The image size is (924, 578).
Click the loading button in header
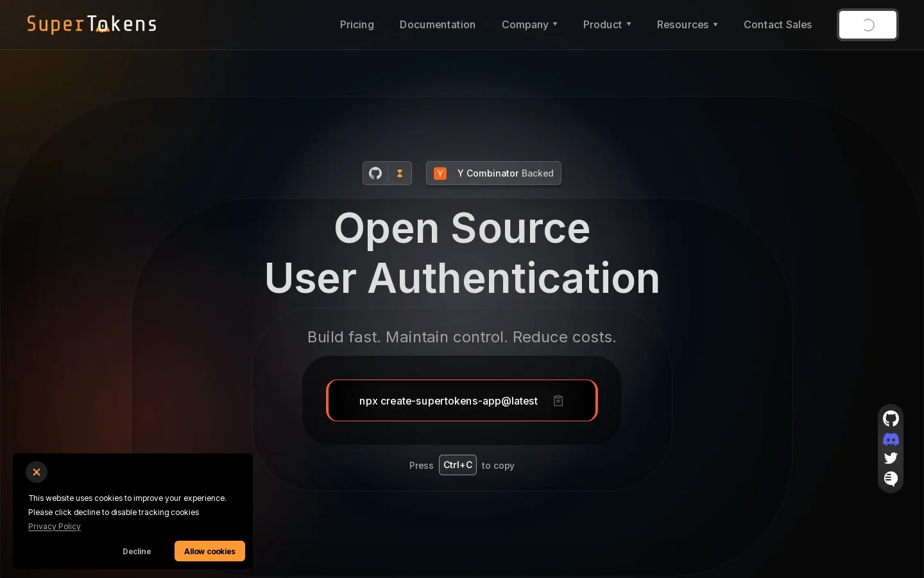coord(868,25)
